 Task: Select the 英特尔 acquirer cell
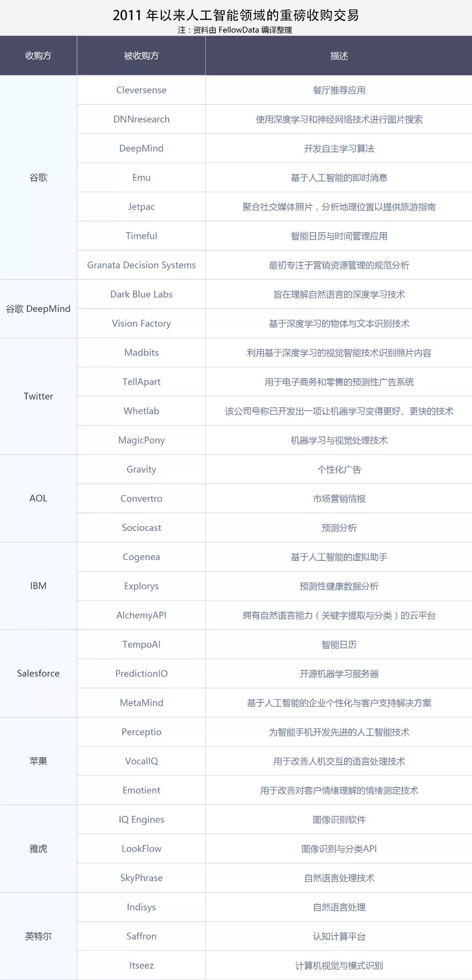[x=38, y=936]
